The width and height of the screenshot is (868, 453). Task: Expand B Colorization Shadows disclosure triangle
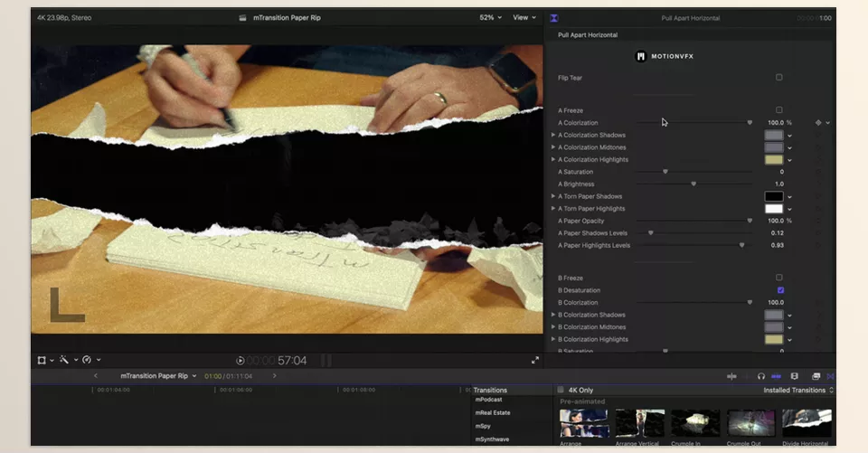553,315
